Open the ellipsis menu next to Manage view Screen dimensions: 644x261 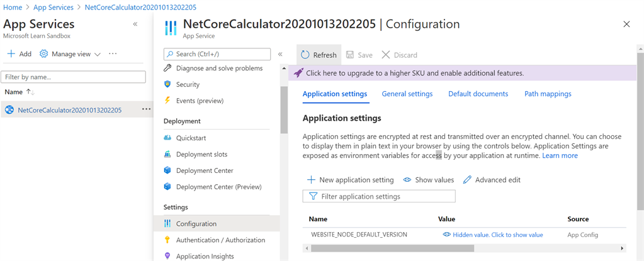click(113, 53)
